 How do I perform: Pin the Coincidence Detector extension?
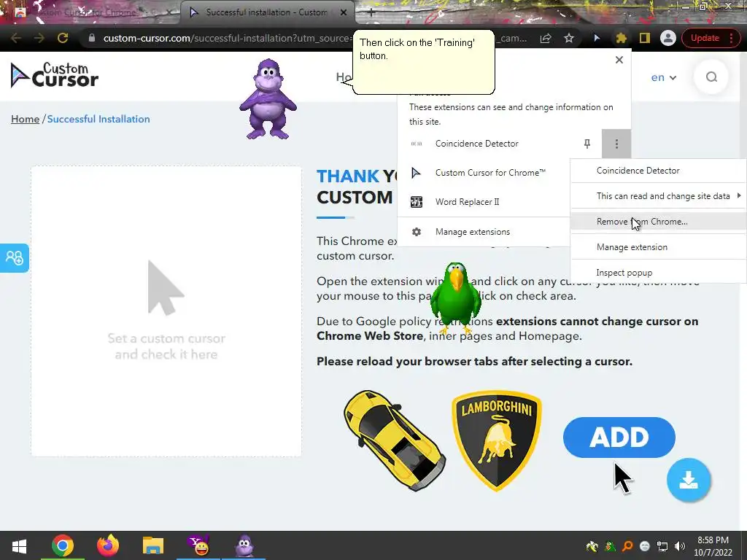[587, 144]
